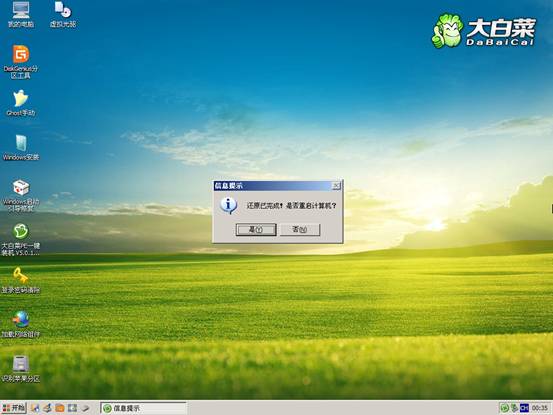Image resolution: width=553 pixels, height=415 pixels.
Task: Select the Windows boot repair toolbox icon
Action: coord(20,195)
